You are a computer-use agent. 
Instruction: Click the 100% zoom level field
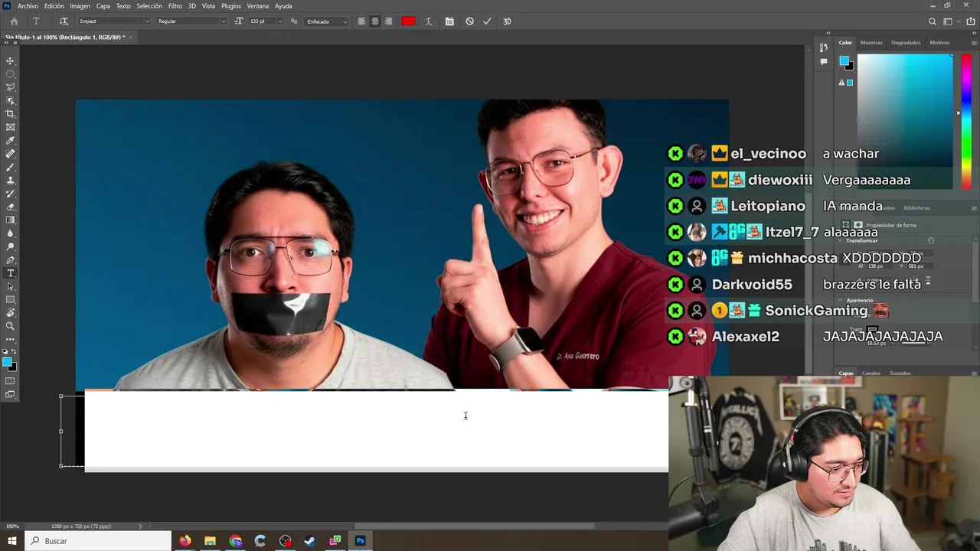(x=13, y=527)
